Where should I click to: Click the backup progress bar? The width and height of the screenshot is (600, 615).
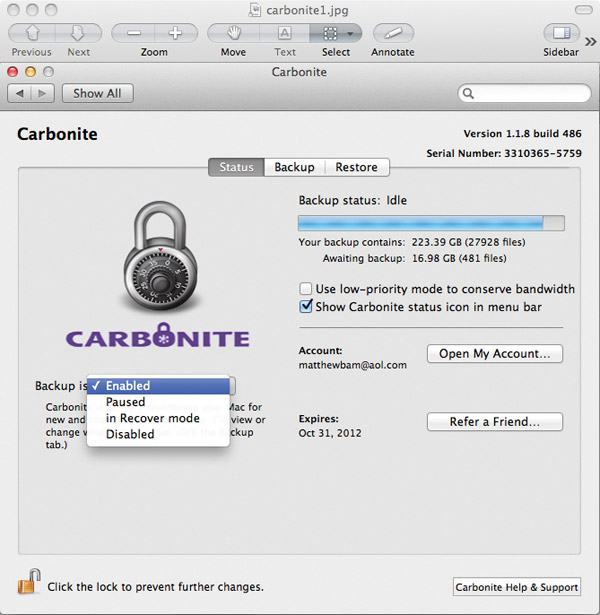coord(431,223)
